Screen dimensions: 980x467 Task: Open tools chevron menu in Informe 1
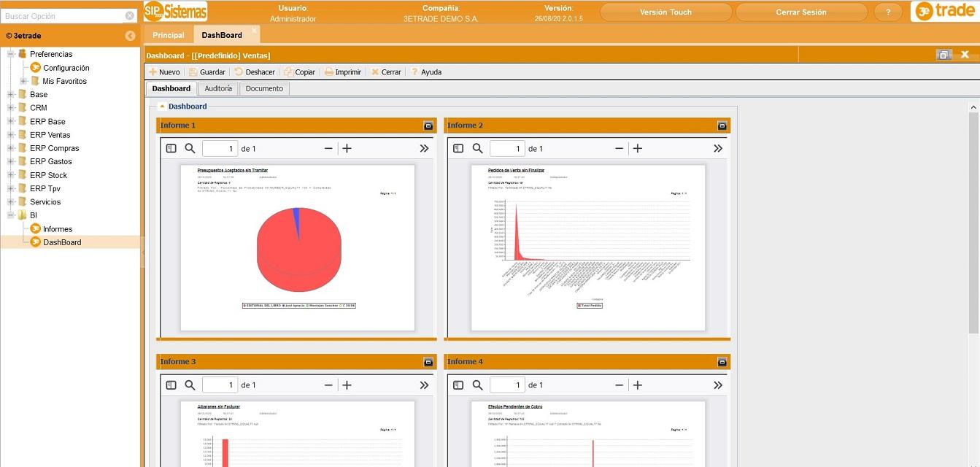[424, 148]
